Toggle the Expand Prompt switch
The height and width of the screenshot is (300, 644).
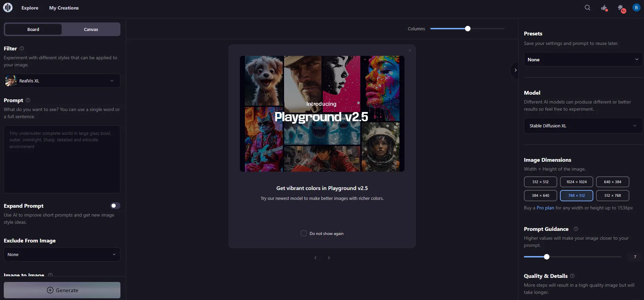pyautogui.click(x=115, y=206)
